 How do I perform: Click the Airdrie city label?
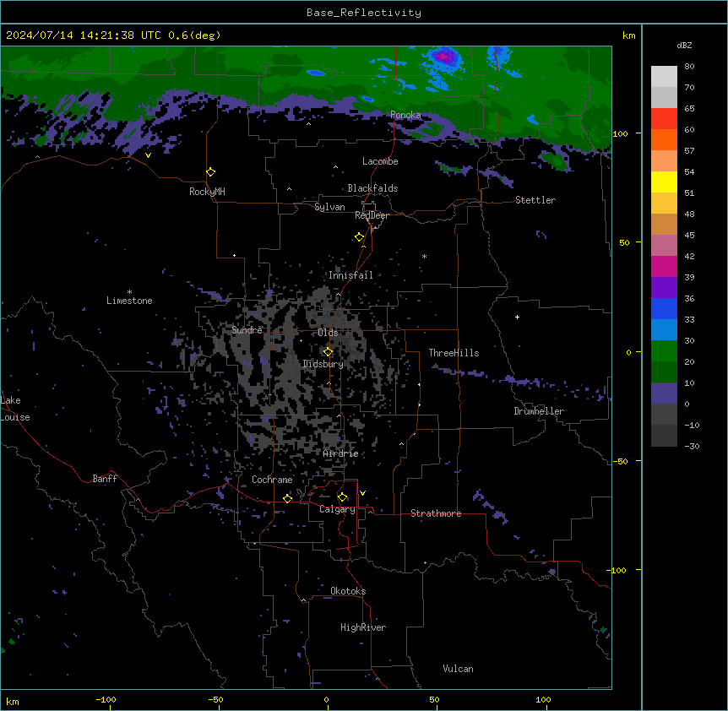(x=341, y=453)
